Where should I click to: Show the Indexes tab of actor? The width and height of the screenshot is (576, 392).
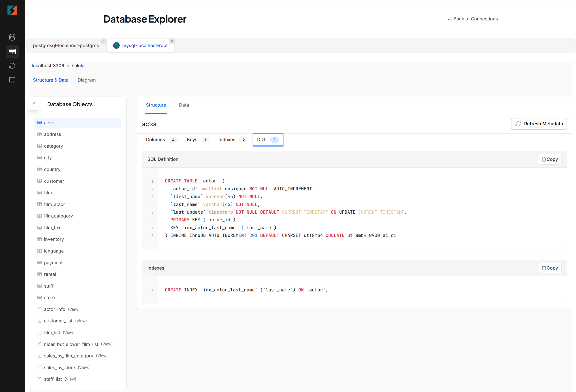click(227, 139)
